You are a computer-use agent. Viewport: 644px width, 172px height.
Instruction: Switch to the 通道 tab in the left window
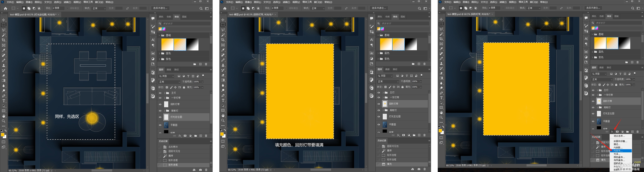[169, 69]
